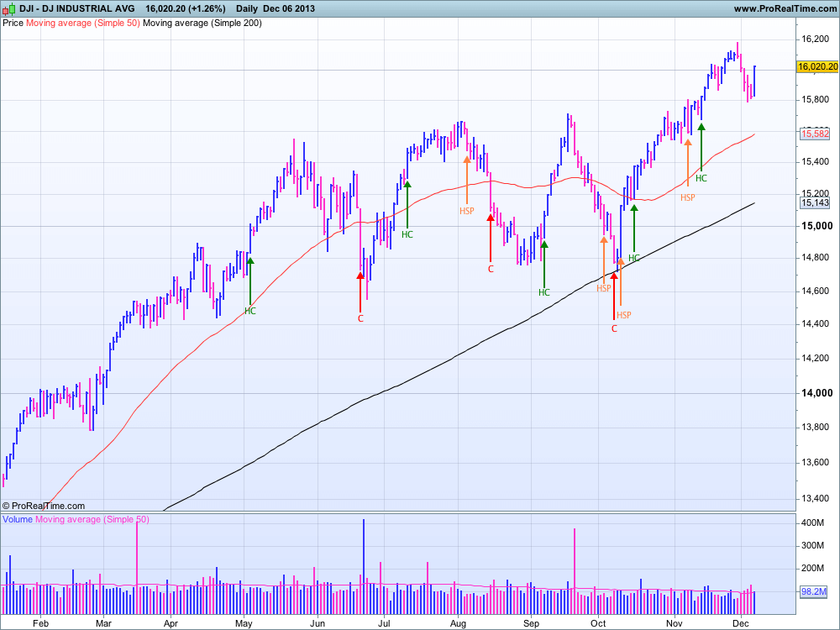Select the green HC marker above May
The image size is (840, 630).
(250, 312)
